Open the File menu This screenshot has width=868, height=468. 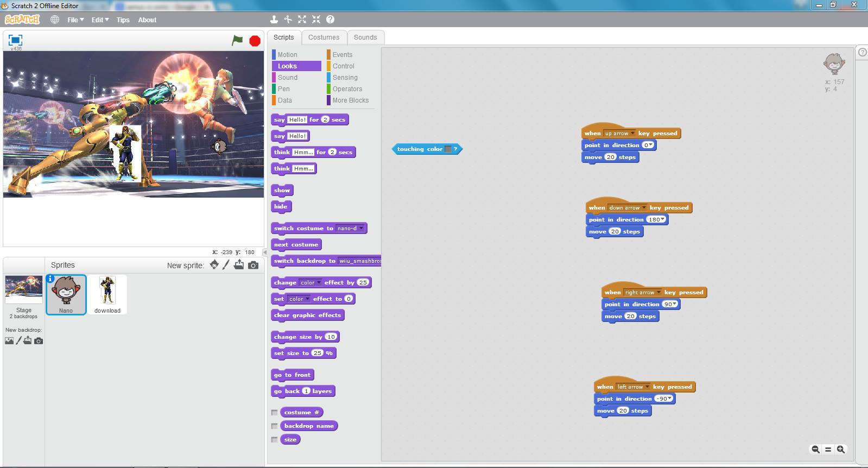pyautogui.click(x=75, y=20)
